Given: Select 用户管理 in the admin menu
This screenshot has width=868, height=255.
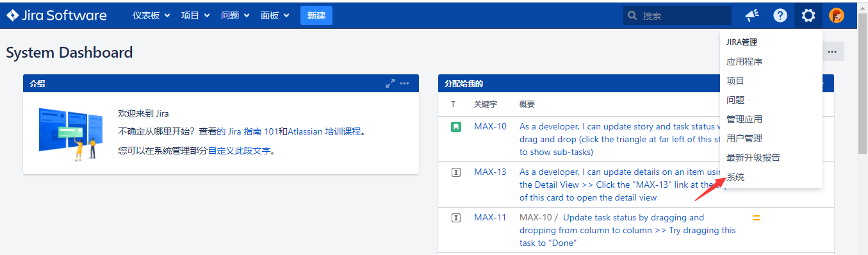Looking at the screenshot, I should pos(771,138).
